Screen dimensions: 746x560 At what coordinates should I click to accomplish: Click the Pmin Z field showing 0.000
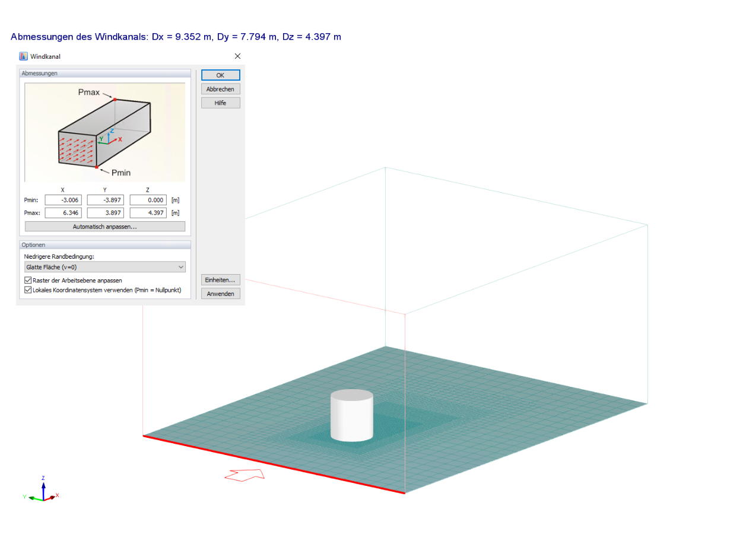(x=148, y=200)
